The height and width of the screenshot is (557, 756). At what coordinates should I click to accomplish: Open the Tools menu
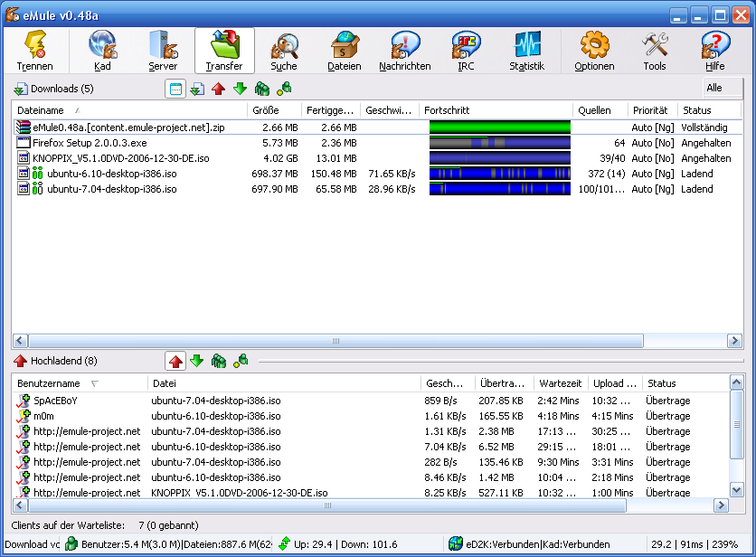(x=655, y=51)
